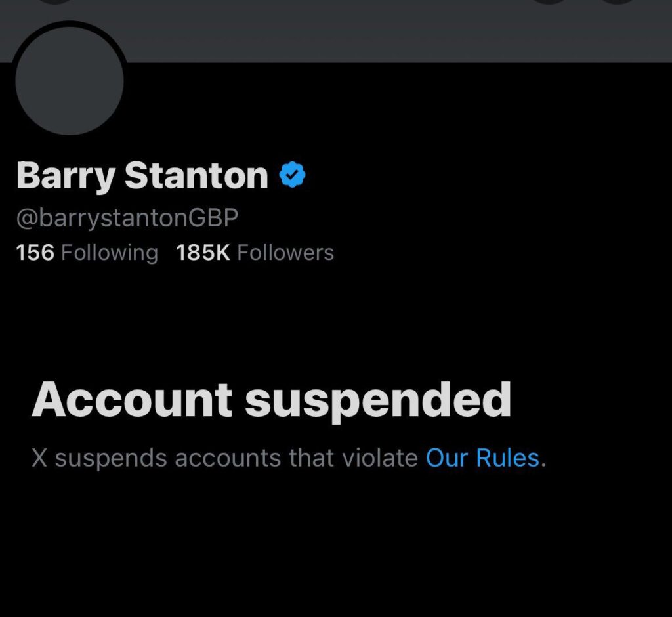Tap the "X" at start of suspension notice
Image resolution: width=672 pixels, height=617 pixels.
click(x=39, y=457)
